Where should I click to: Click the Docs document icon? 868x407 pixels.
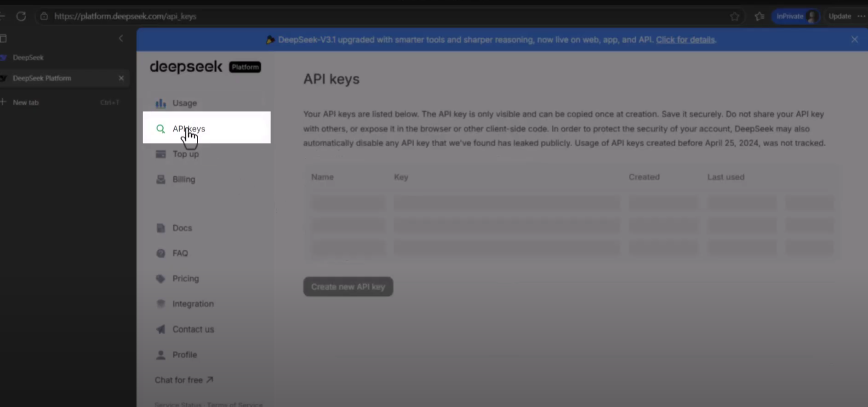(160, 228)
